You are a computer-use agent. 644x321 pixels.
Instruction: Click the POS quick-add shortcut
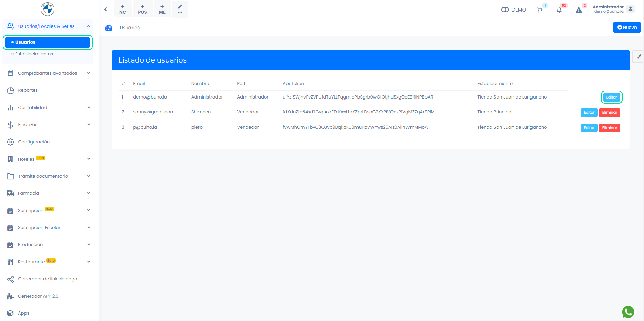142,9
